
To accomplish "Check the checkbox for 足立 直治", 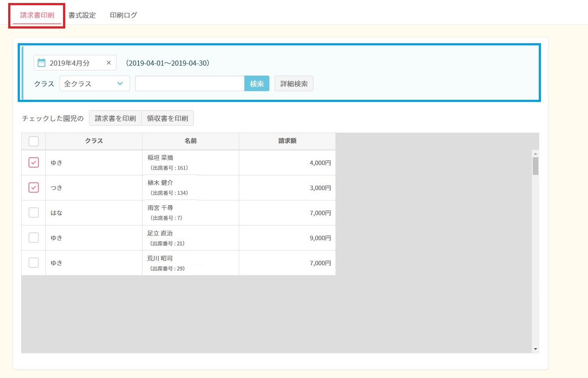I will (34, 238).
